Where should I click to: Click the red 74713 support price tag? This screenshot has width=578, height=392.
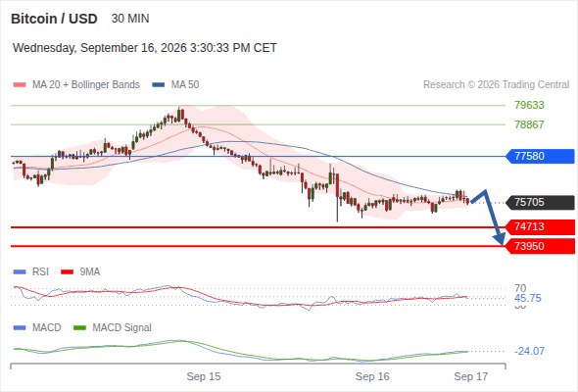540,226
